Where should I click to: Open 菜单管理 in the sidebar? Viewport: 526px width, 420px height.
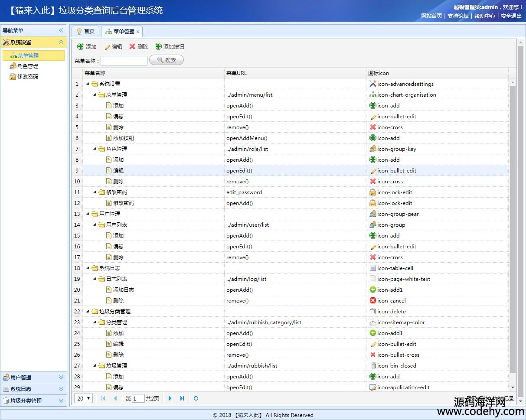33,55
